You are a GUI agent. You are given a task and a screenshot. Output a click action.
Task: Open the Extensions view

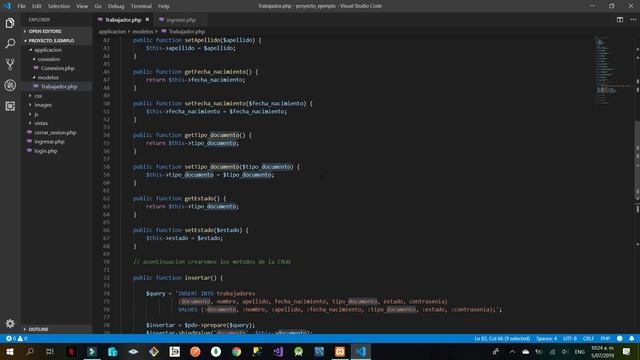click(x=10, y=106)
